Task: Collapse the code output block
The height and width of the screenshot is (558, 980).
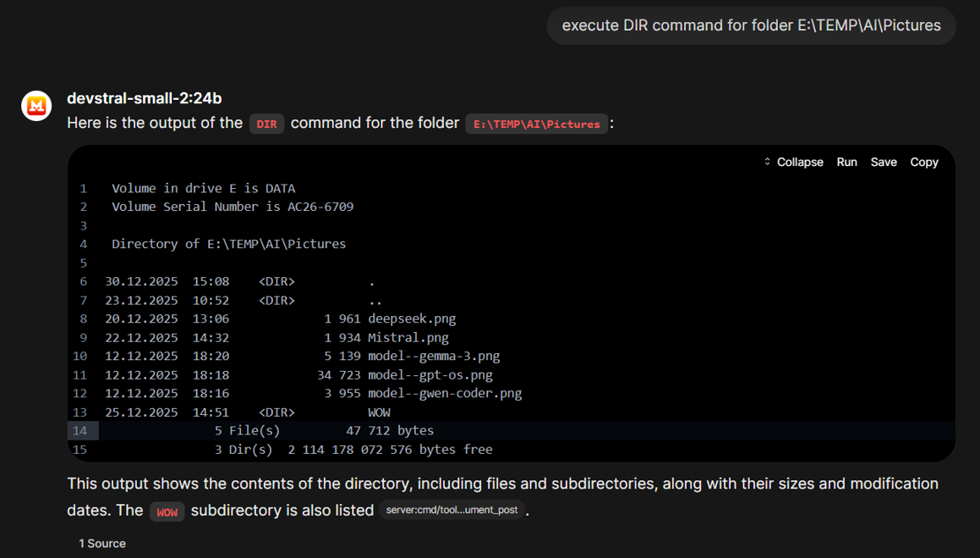Action: [794, 162]
